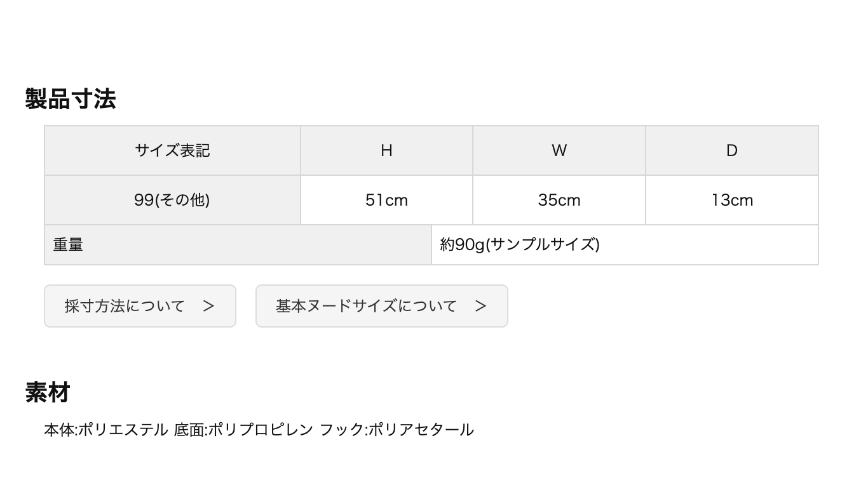868x485 pixels.
Task: Click the chevron arrow beside 採寸方法について
Action: pyautogui.click(x=208, y=306)
